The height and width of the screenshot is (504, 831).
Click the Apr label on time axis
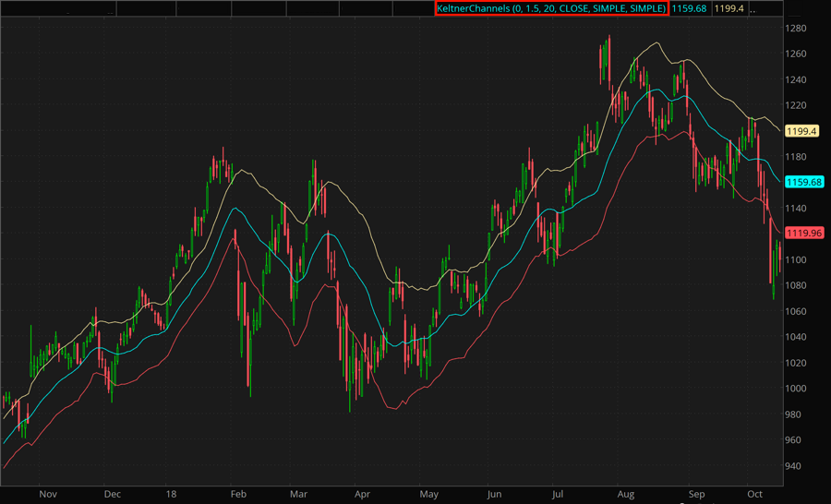(361, 494)
